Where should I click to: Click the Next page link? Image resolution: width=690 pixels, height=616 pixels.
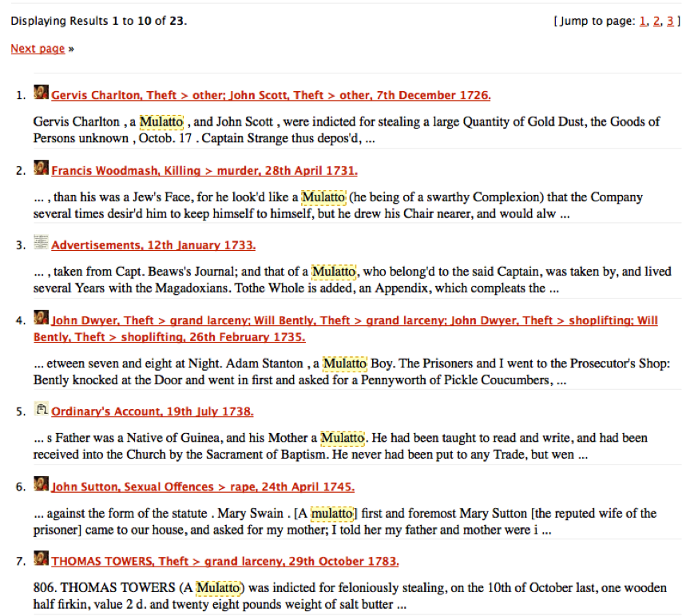[37, 48]
